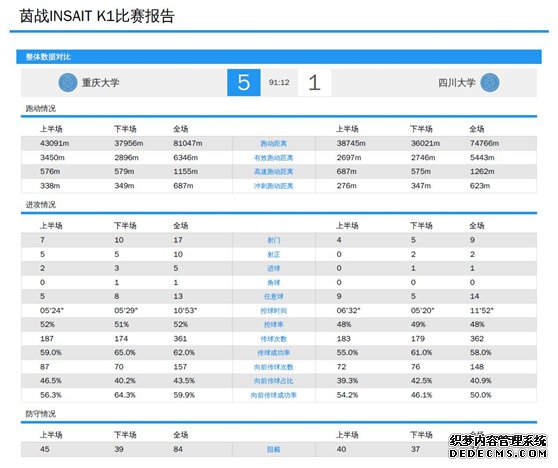Select the 向前传球次数 link
Image resolution: width=558 pixels, height=468 pixels.
(x=273, y=367)
